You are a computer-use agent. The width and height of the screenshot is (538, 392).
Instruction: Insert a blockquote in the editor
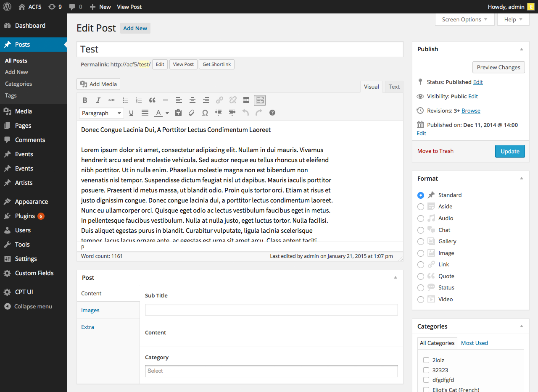click(152, 100)
